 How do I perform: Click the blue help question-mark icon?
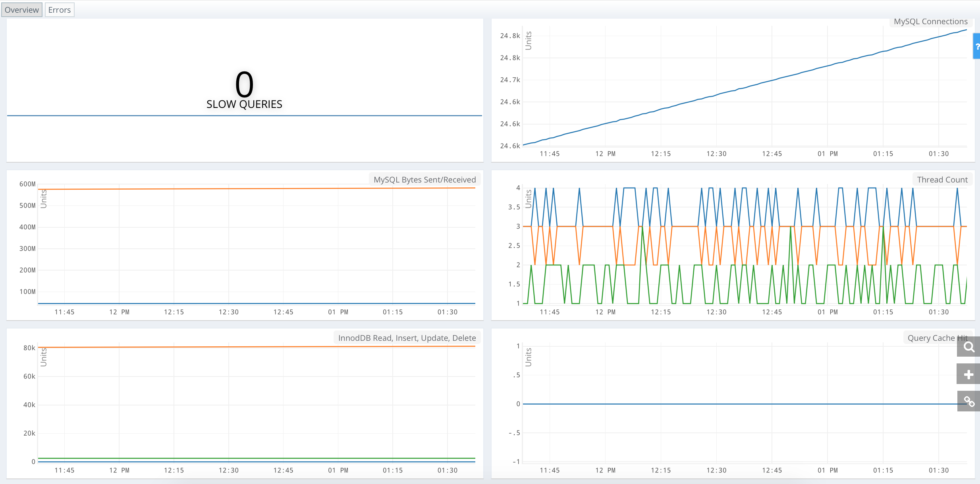(976, 46)
